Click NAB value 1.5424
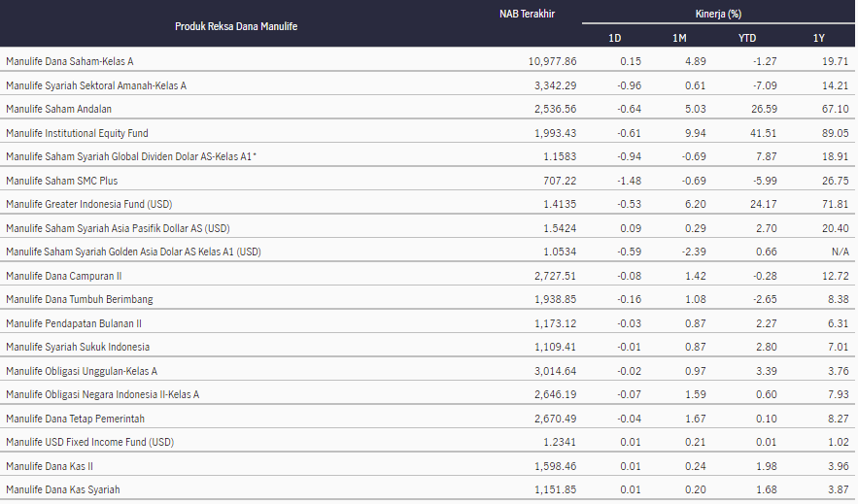 [560, 228]
